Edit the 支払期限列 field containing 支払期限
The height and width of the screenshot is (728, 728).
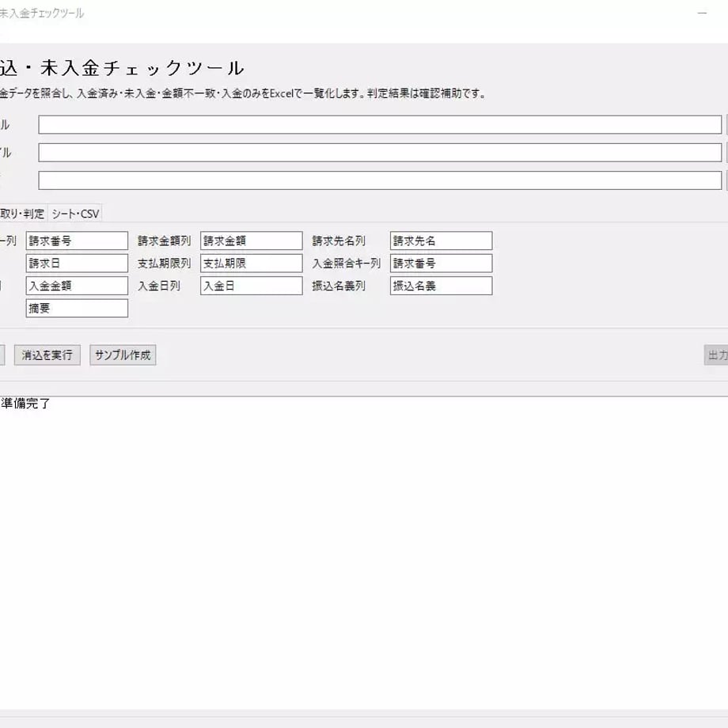pyautogui.click(x=251, y=264)
